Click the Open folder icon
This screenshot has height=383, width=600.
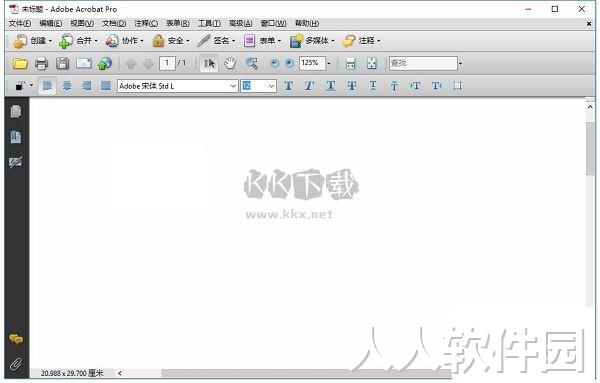pos(20,64)
